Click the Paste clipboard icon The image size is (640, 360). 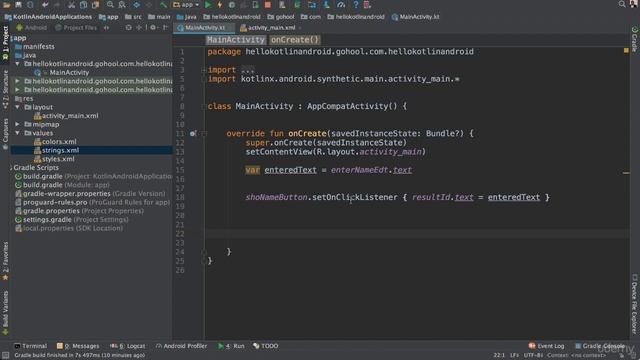pyautogui.click(x=96, y=5)
